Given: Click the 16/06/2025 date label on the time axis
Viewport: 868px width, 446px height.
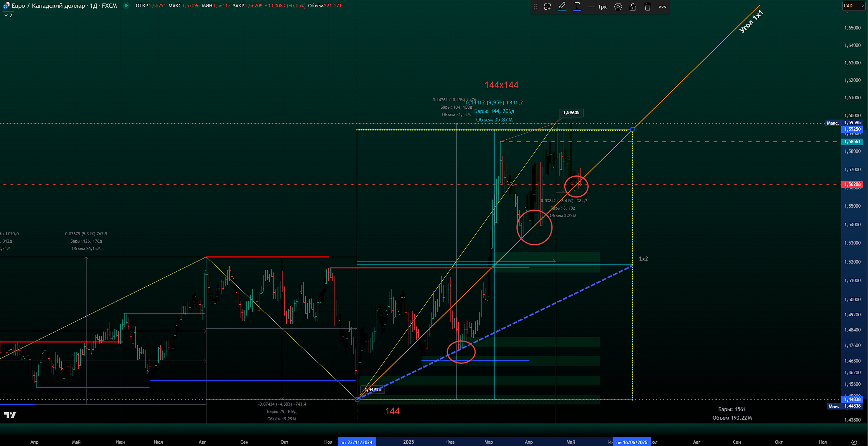Looking at the screenshot, I should click(x=632, y=442).
